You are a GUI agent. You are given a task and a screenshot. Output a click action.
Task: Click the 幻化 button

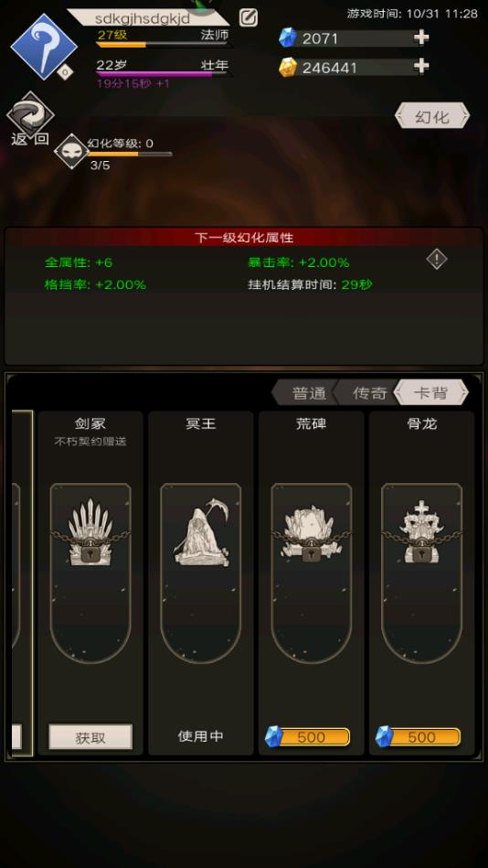tap(432, 117)
